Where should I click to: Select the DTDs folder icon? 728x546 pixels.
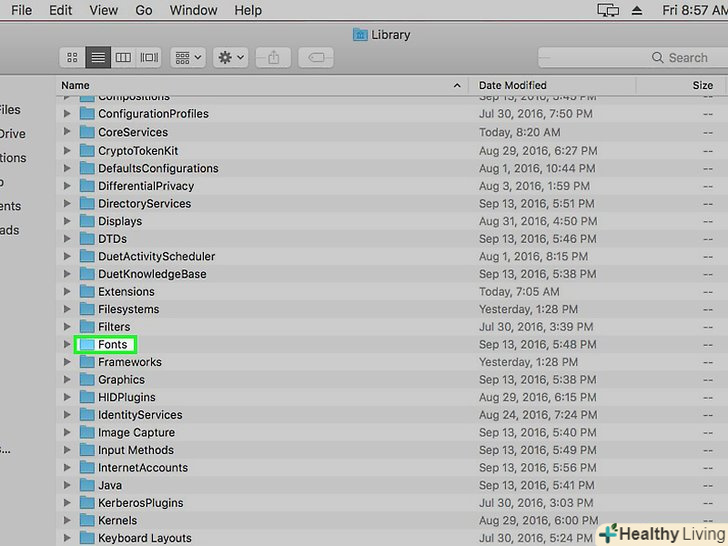[87, 239]
